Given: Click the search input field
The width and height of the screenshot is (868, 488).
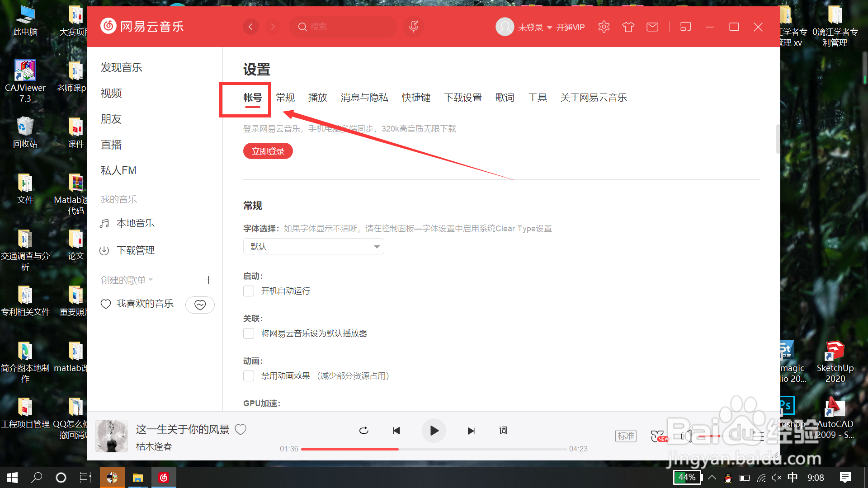Looking at the screenshot, I should (x=343, y=27).
